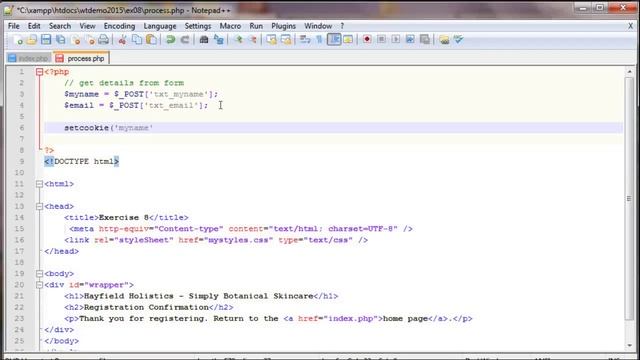
Task: Save the current file with the Save icon
Action: coord(46,40)
